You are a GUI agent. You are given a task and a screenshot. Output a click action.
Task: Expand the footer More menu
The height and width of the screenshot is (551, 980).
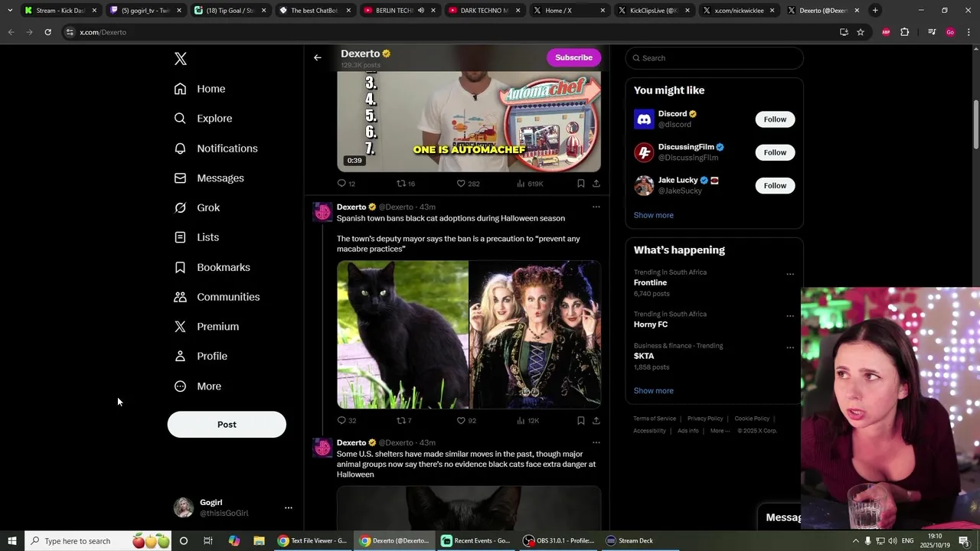coord(720,431)
